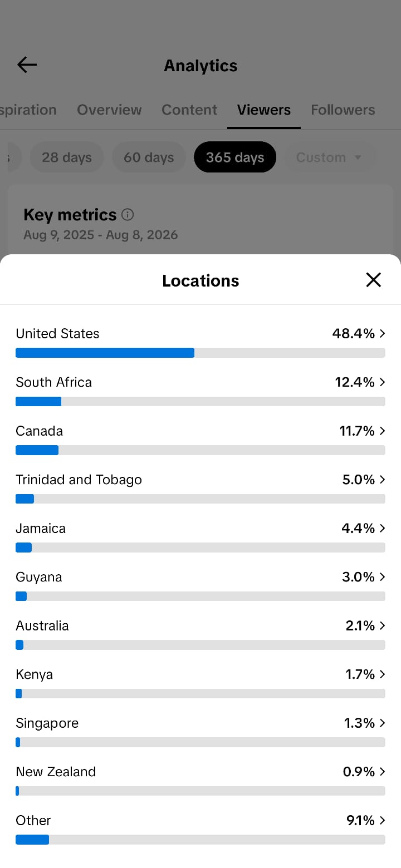Open the Trinidad and Tobago row
The height and width of the screenshot is (868, 401).
click(x=200, y=487)
